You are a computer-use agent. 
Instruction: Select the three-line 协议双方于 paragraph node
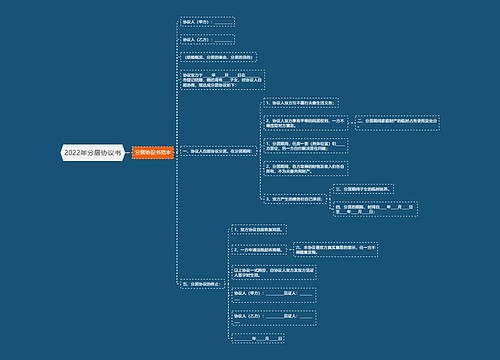pos(223,80)
